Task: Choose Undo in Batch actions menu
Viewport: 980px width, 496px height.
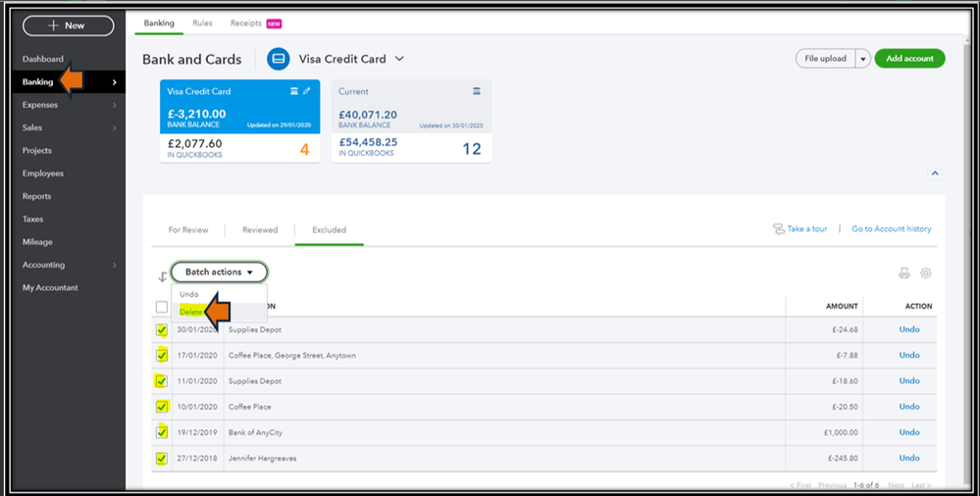Action: (x=189, y=294)
